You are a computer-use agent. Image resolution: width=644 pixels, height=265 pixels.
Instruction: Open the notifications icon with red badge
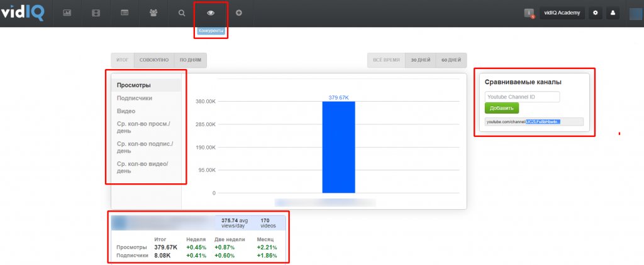(529, 13)
